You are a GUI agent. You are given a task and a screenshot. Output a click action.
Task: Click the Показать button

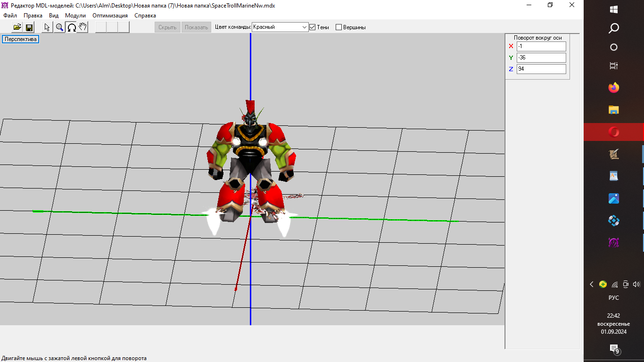pos(197,27)
